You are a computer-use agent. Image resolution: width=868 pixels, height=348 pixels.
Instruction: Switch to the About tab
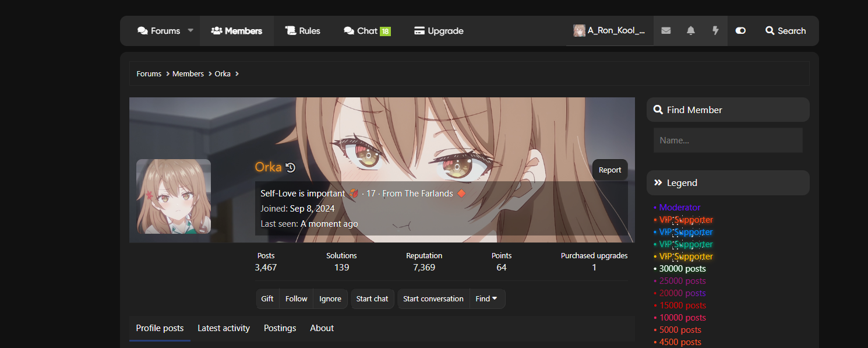(x=322, y=328)
